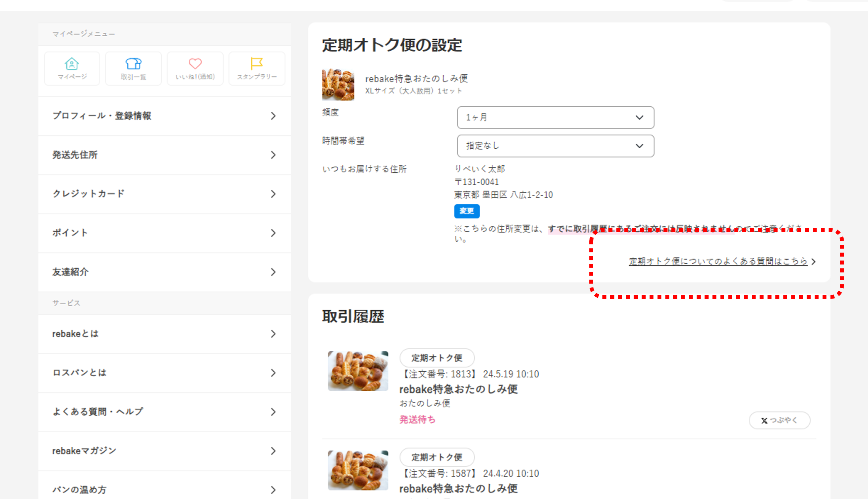Open rebake特急おたのしみ便 title of order 1813

point(458,389)
